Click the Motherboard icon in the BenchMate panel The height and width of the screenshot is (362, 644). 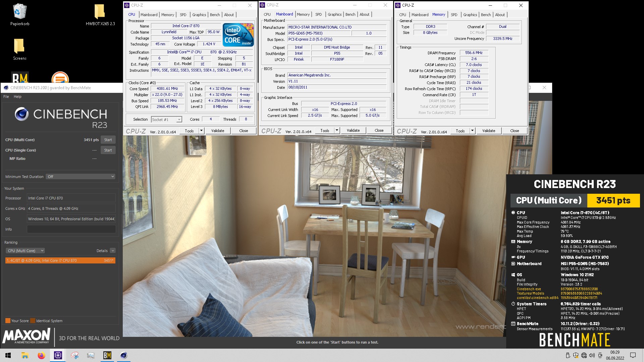click(513, 264)
